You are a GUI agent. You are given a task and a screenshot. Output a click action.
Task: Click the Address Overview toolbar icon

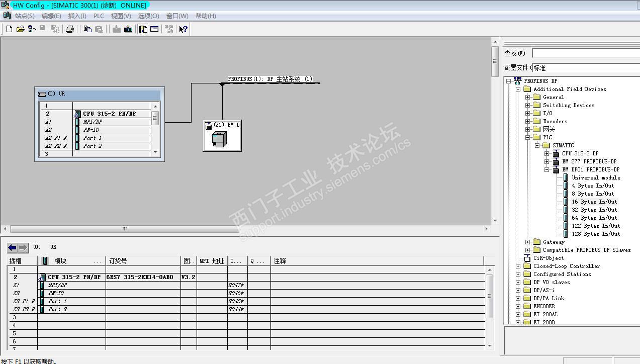(154, 29)
